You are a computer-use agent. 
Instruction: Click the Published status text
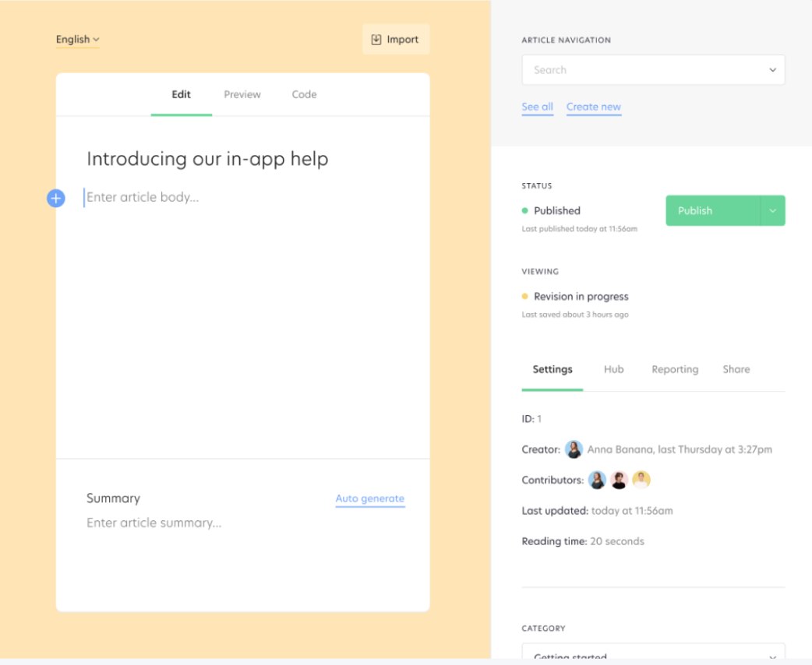(557, 210)
